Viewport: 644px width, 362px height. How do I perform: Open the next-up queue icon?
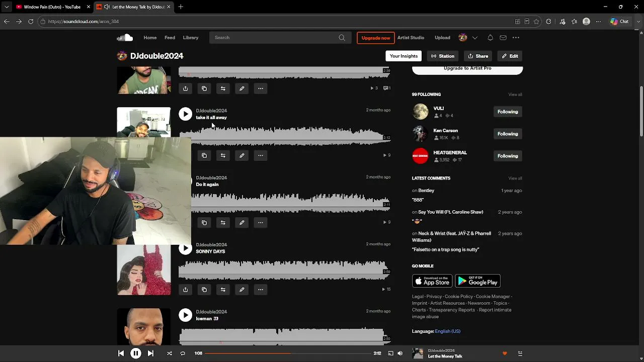(520, 353)
